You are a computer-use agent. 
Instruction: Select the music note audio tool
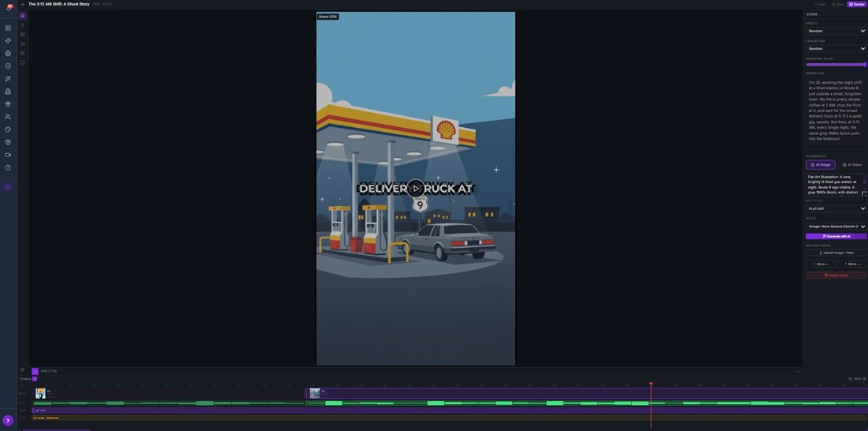pos(22,43)
